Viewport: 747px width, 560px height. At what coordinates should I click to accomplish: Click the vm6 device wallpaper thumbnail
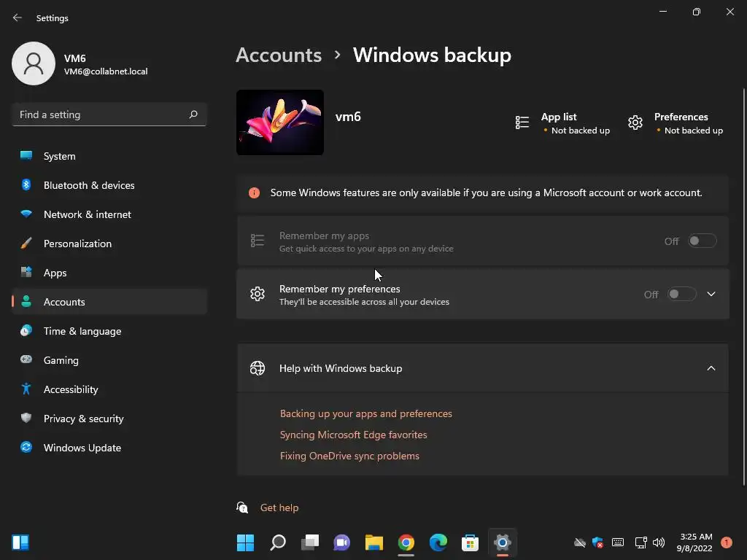[280, 122]
